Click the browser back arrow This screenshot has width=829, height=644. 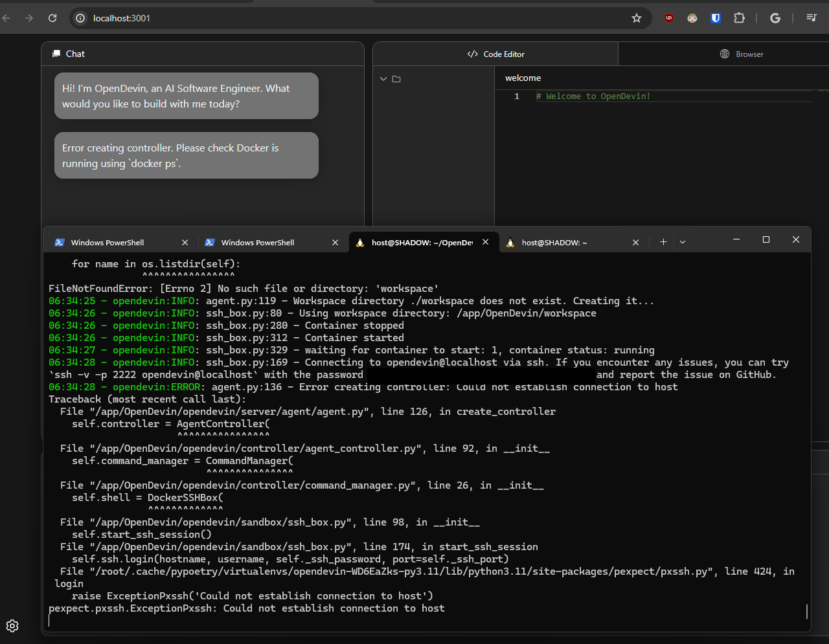(6, 18)
